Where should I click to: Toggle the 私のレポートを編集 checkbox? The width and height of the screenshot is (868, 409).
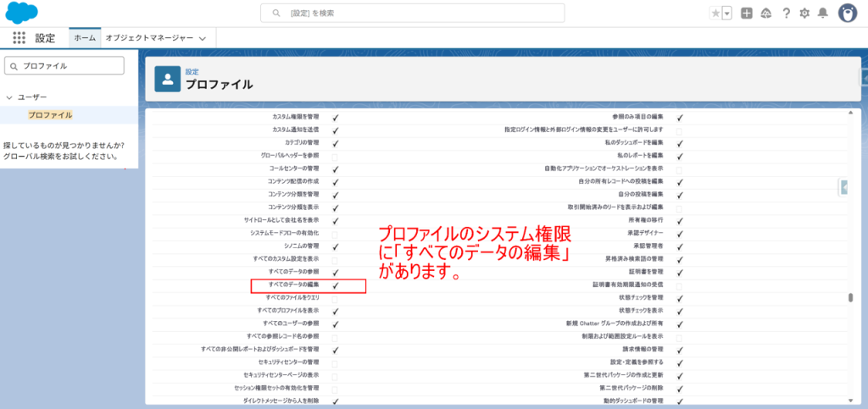680,157
